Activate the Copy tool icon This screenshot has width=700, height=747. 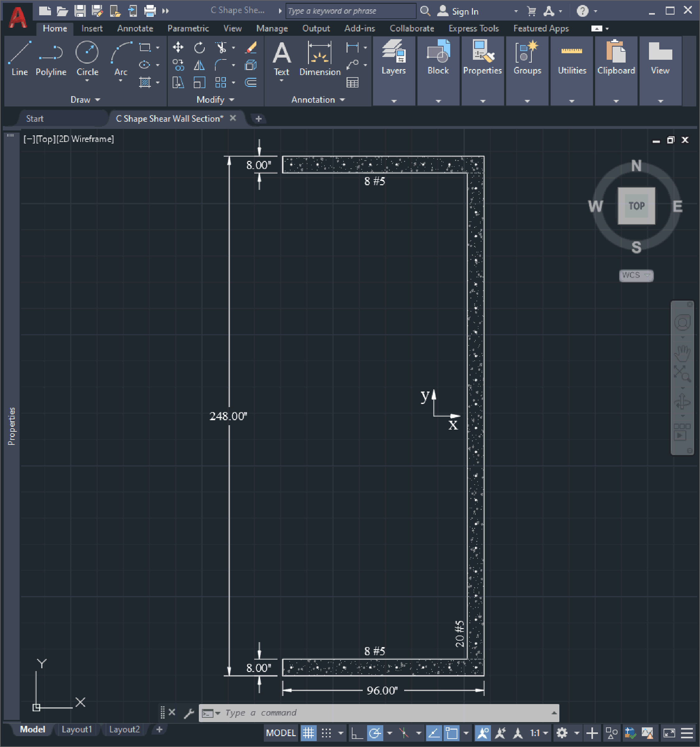[x=178, y=65]
